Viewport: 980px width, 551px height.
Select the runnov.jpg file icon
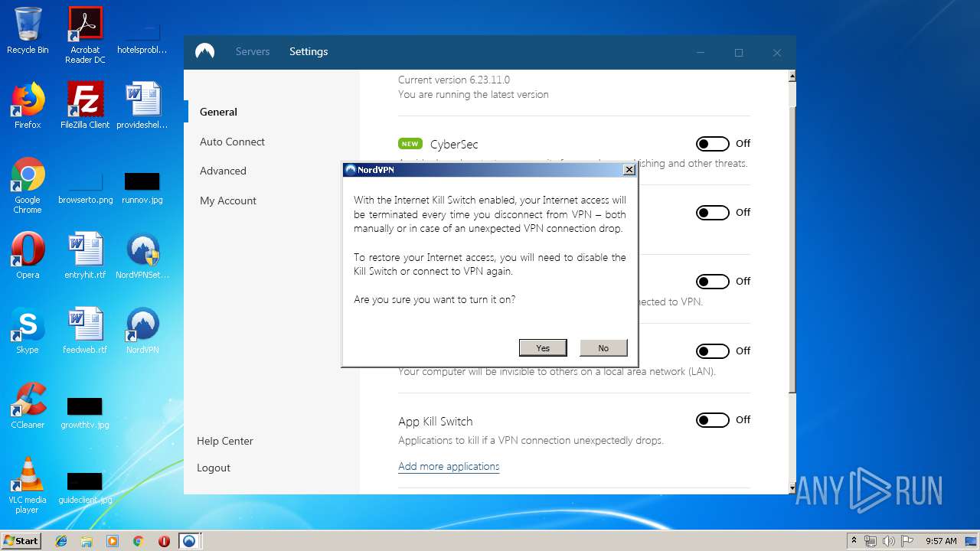point(142,187)
